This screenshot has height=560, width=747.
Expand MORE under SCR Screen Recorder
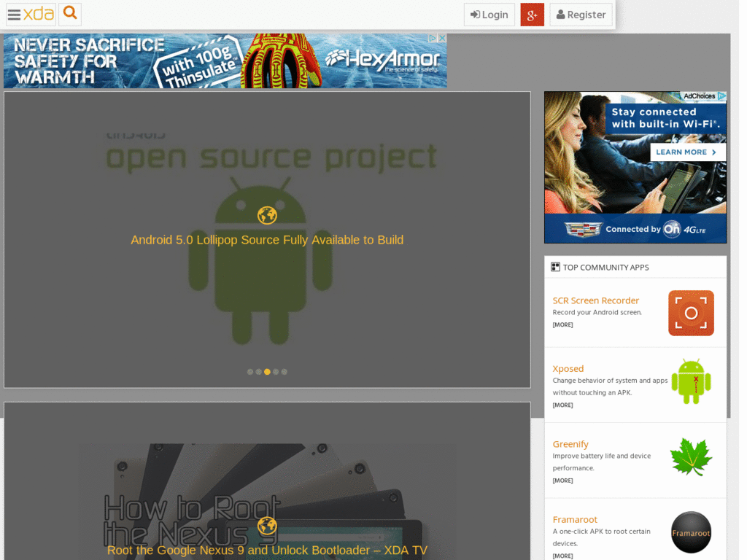[562, 324]
